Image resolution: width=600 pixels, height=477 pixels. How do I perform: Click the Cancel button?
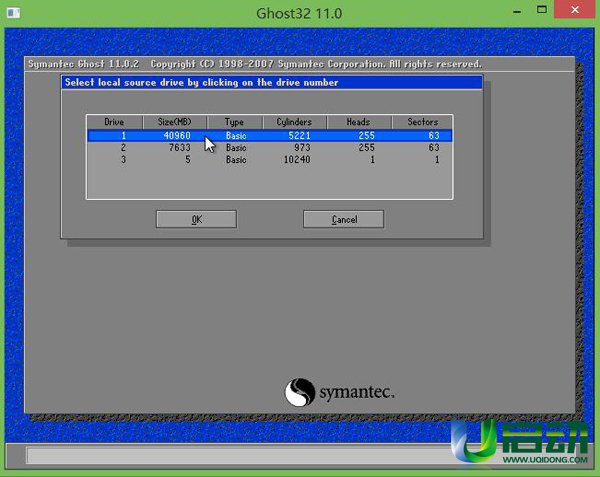coord(344,219)
